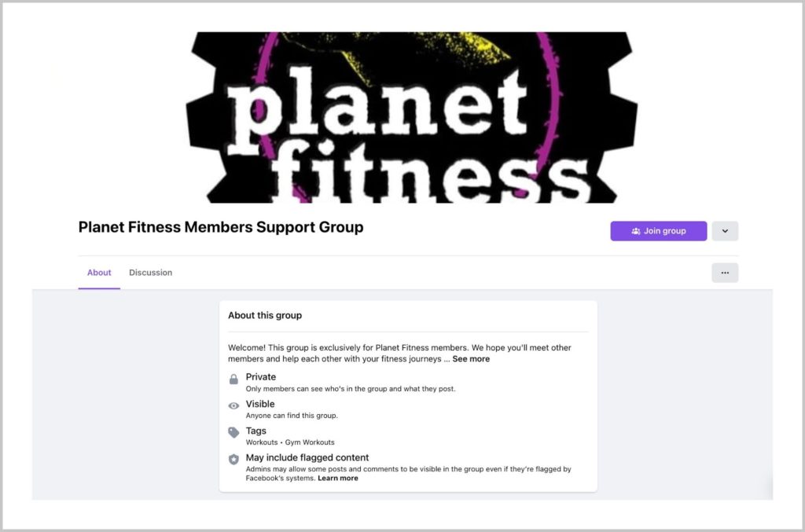The height and width of the screenshot is (532, 805).
Task: Click the lock icon beside Private
Action: coord(233,380)
